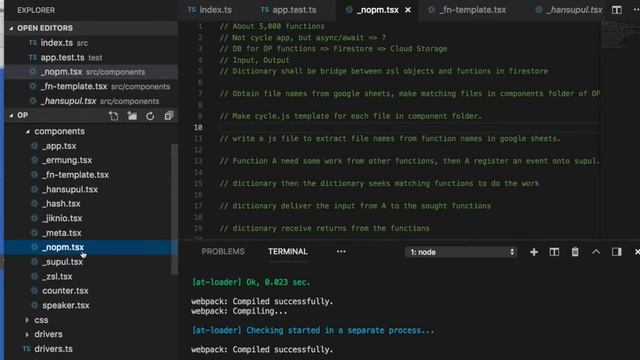Collapse all folders in OP explorer
Viewport: 640px width, 360px height.
click(x=169, y=116)
